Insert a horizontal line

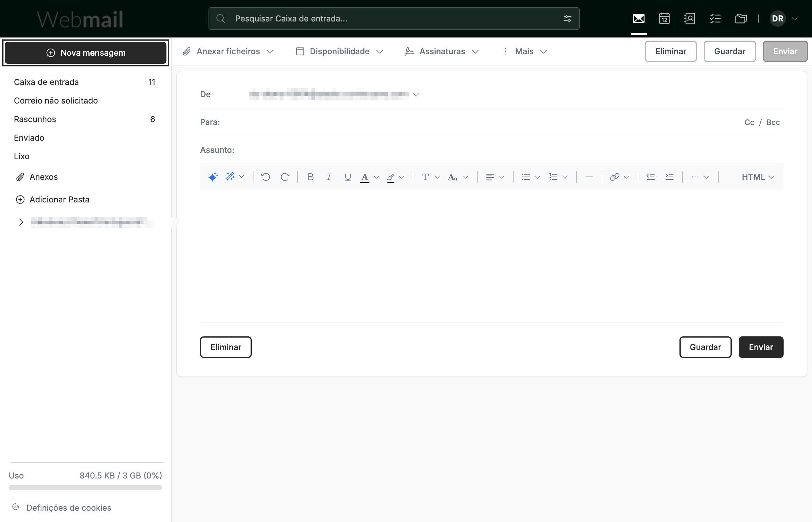[589, 177]
